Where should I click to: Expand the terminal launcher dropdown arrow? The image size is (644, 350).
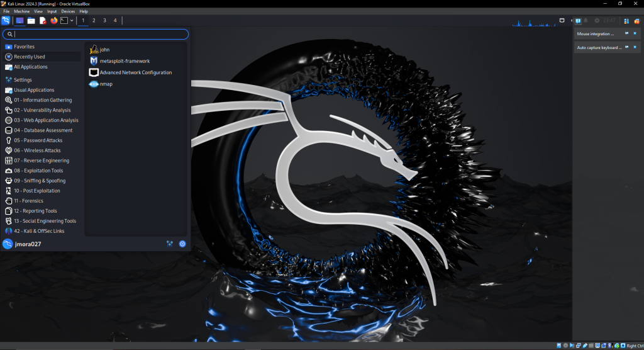[x=72, y=20]
